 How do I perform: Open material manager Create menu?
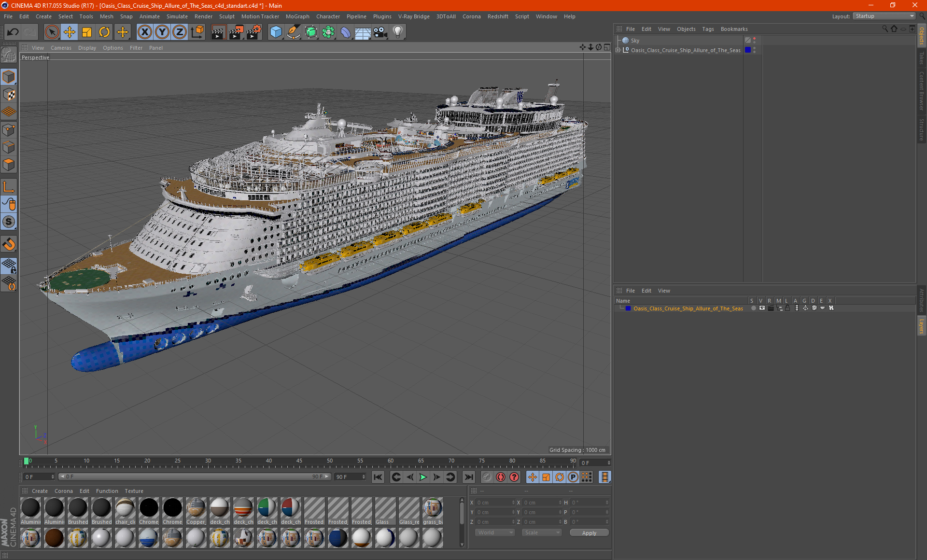40,491
